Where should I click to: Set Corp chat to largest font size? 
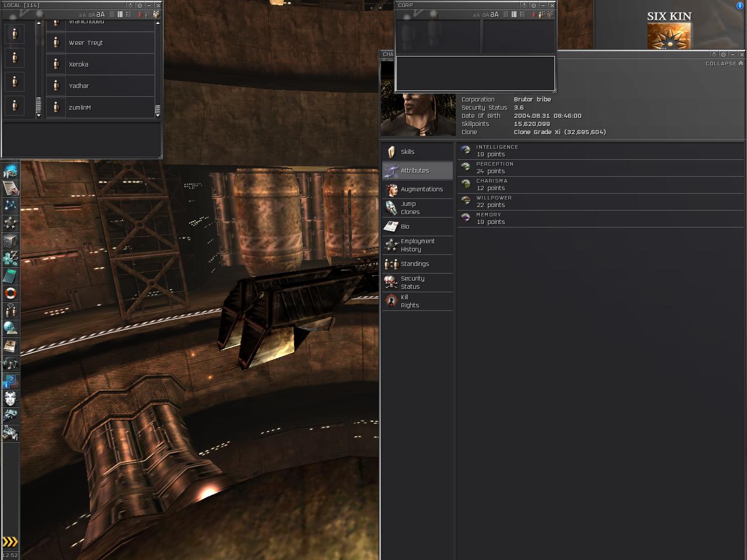[x=494, y=15]
